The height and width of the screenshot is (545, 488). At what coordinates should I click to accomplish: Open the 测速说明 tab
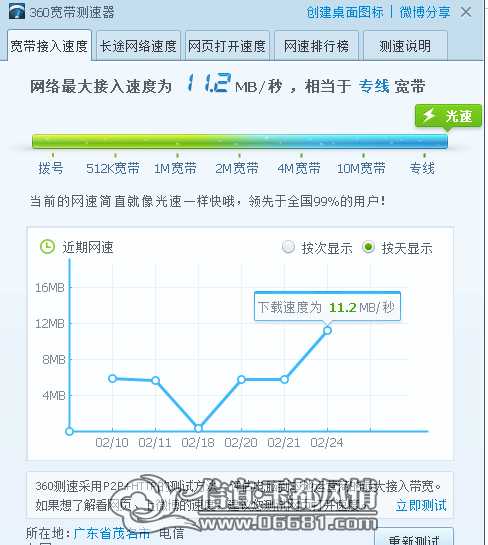click(405, 46)
